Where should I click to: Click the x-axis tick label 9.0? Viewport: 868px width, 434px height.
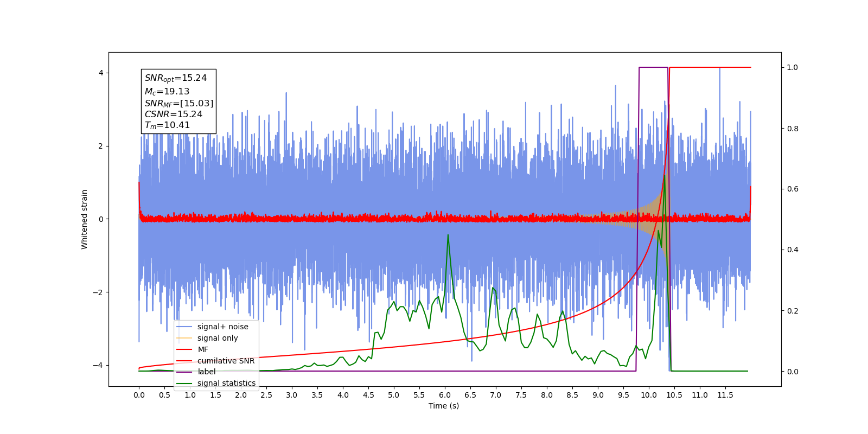point(598,395)
